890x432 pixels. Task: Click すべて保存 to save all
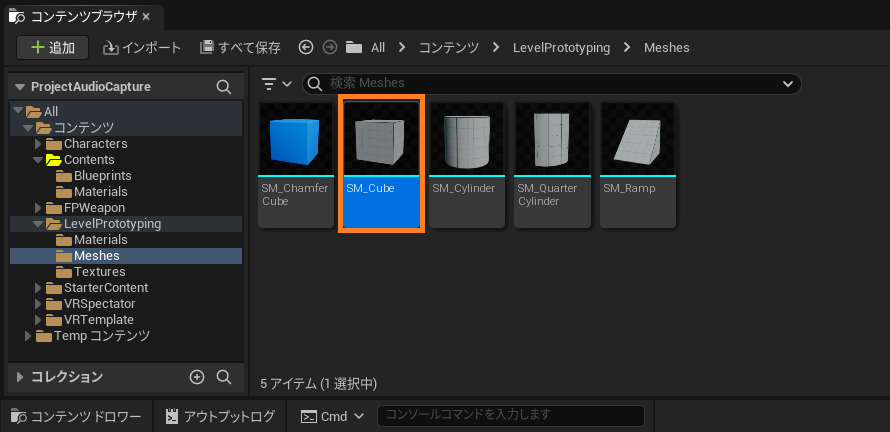point(240,48)
